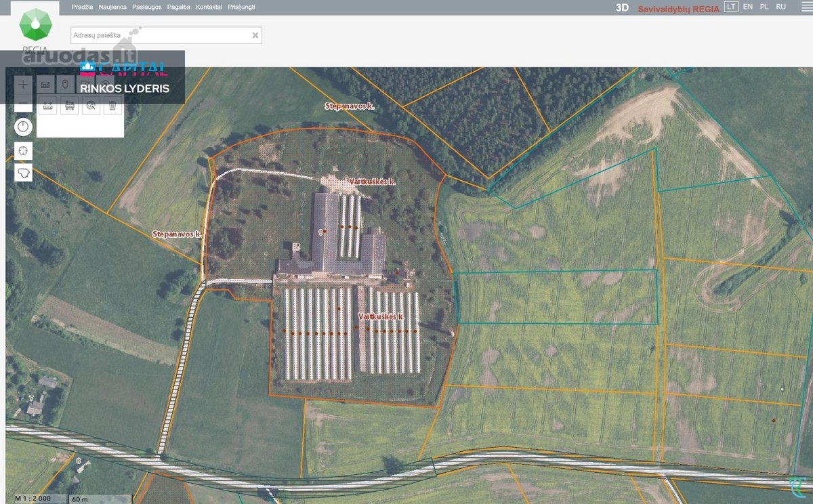Locate my position with crosshair button

pos(24,150)
